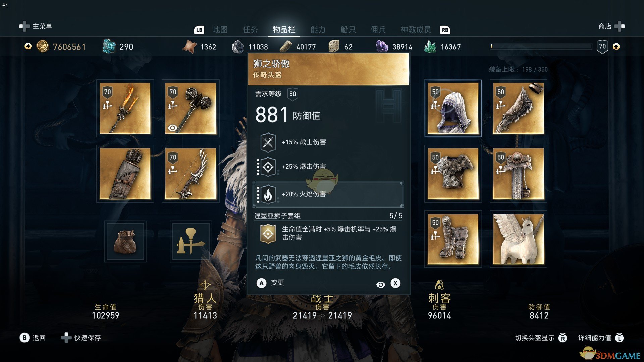Select the flaming trident weapon slot
644x362 pixels.
(125, 108)
